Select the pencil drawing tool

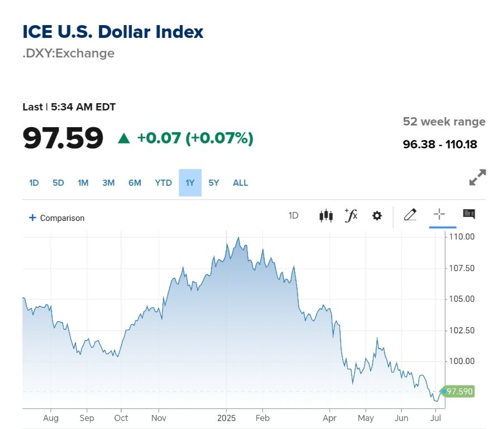(x=410, y=215)
